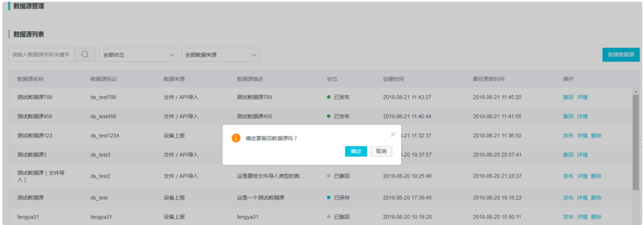Click 撤回 for 测试数据源3
Viewport: 644px width, 225px height.
568,155
